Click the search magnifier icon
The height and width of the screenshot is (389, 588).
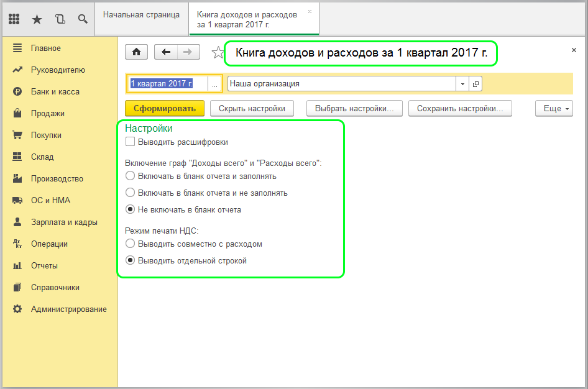point(82,19)
